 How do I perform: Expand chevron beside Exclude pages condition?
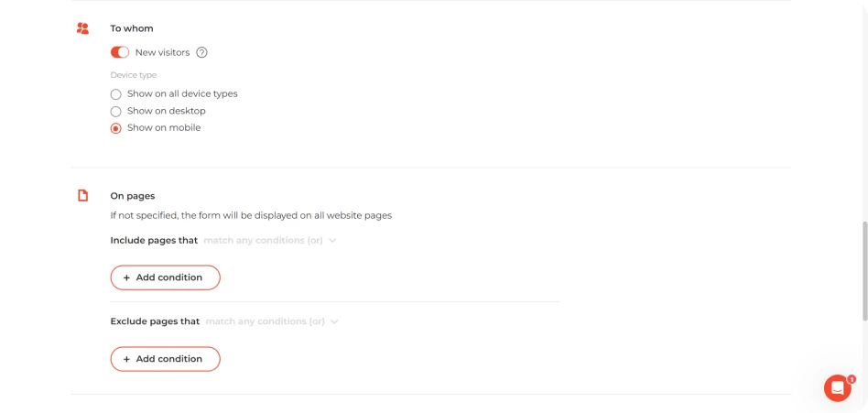pos(334,321)
